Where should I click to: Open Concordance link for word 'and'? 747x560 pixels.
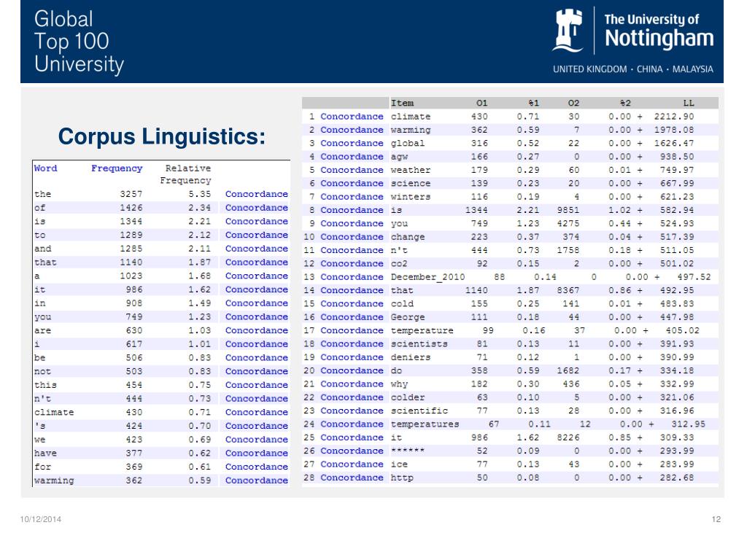[256, 249]
